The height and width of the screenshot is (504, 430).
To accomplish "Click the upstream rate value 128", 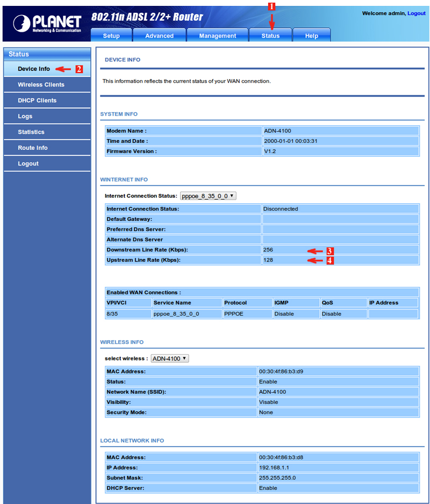I will click(x=268, y=260).
